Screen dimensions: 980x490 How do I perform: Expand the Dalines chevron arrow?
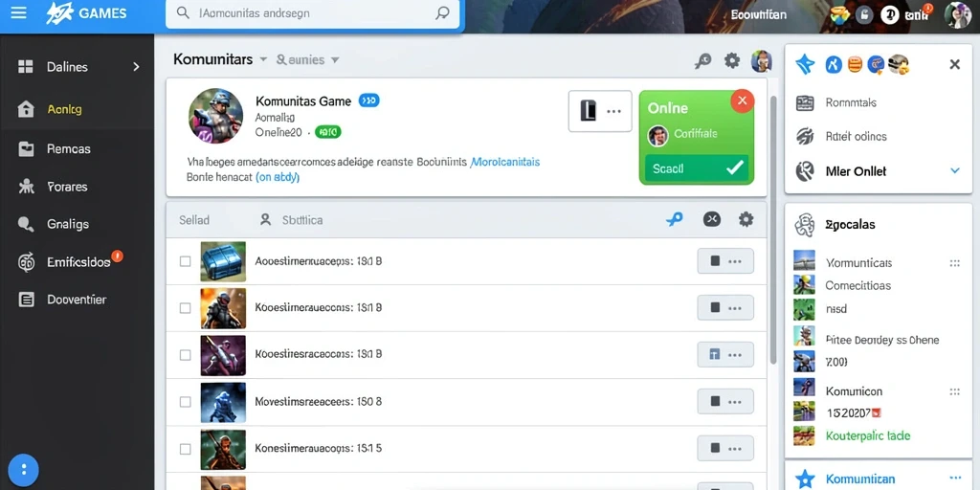(136, 67)
